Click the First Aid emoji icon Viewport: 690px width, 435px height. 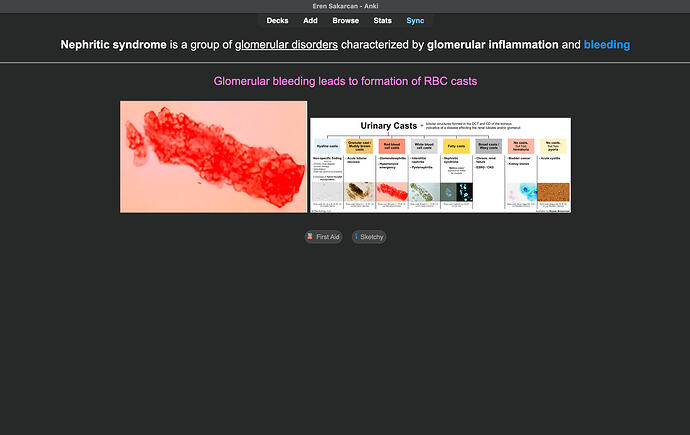point(310,237)
